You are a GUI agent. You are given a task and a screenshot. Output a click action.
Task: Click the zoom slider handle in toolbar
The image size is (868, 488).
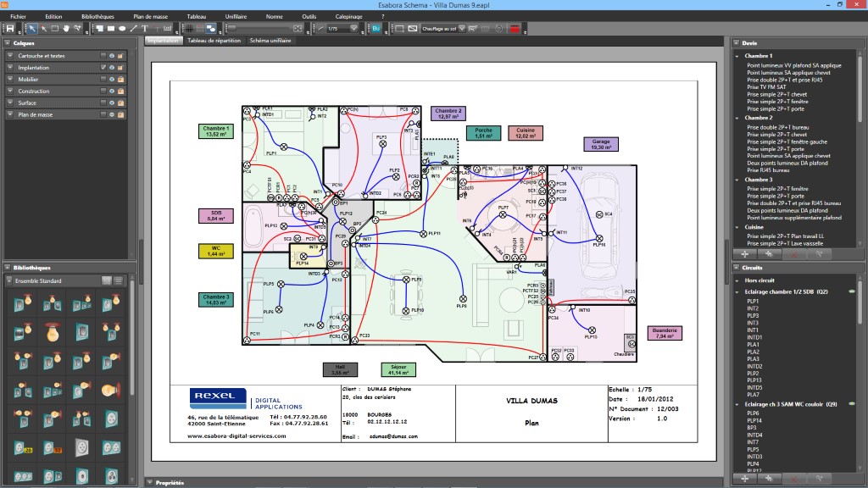pyautogui.click(x=231, y=28)
